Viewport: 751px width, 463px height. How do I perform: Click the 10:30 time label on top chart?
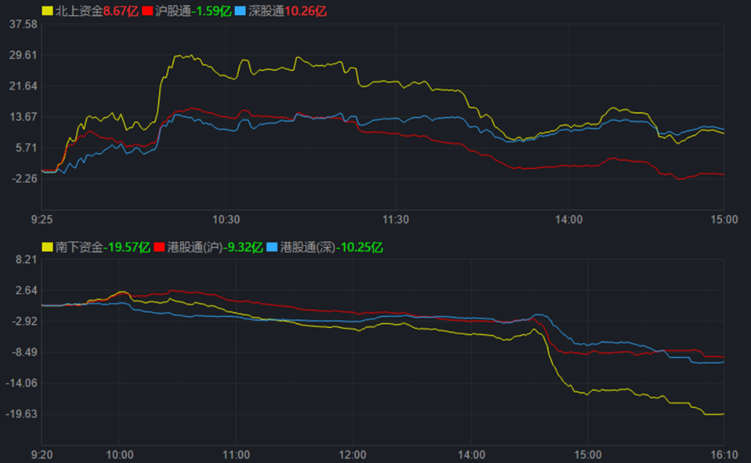227,218
